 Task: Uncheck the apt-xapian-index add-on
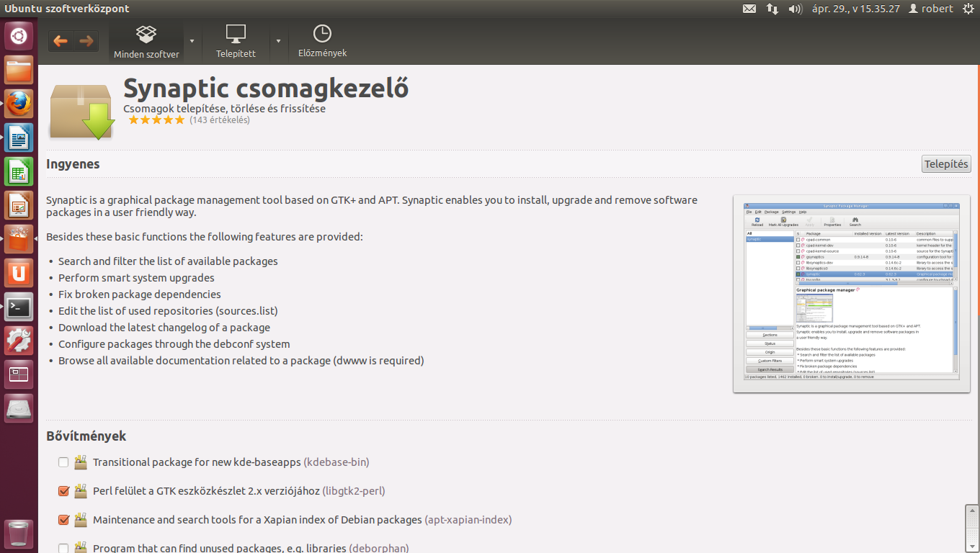point(63,520)
